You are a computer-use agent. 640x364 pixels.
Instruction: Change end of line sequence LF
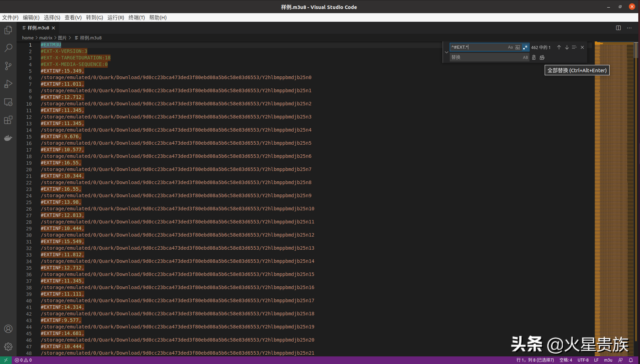pyautogui.click(x=596, y=360)
